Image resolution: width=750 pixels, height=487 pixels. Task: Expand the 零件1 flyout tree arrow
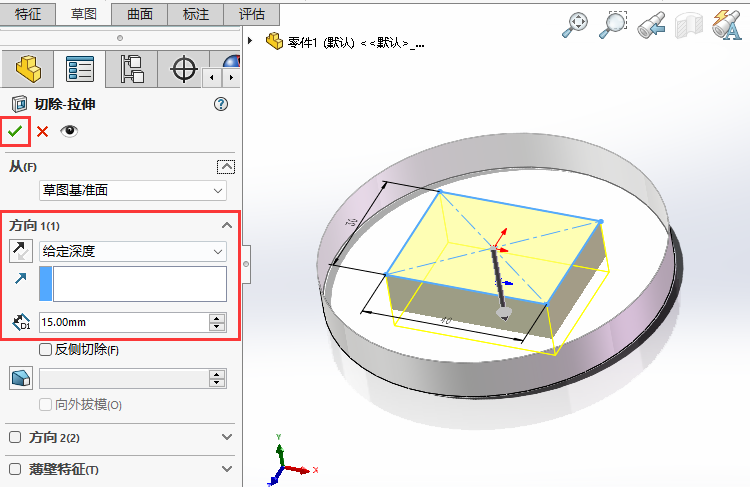[250, 41]
